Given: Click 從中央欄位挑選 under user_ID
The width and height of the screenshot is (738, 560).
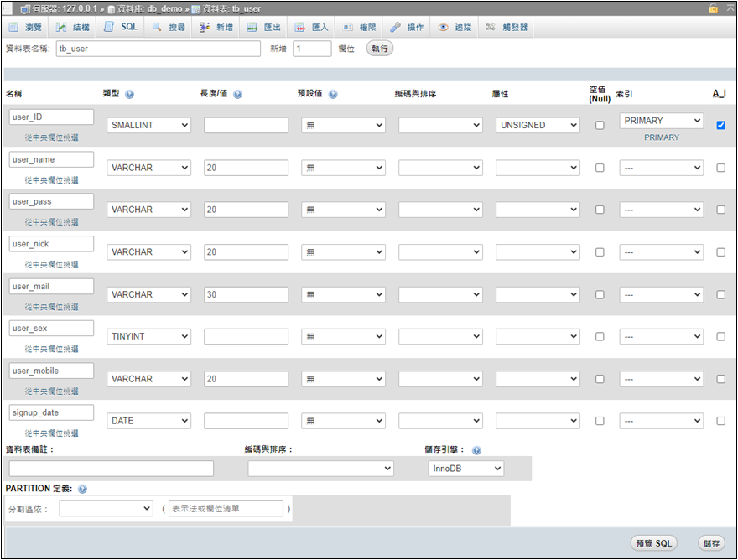Looking at the screenshot, I should 52,137.
